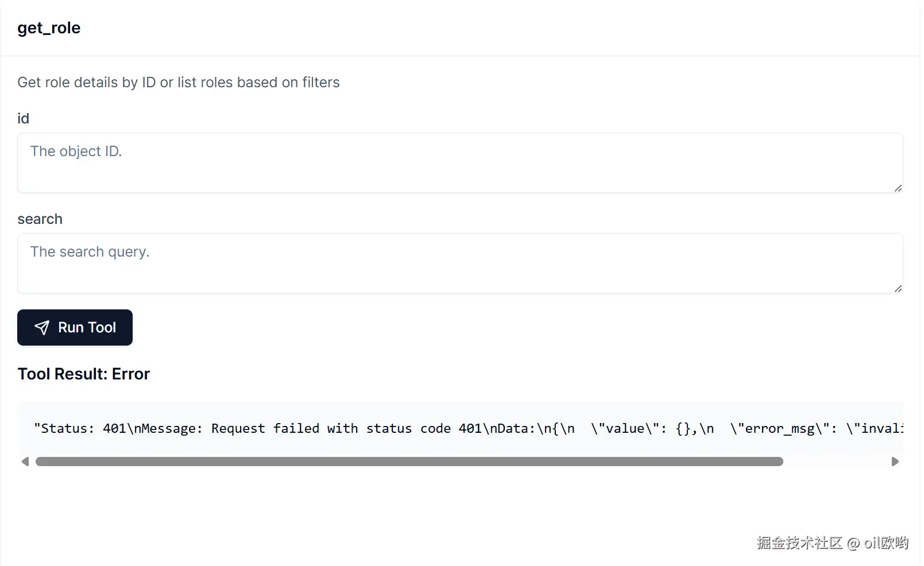Click the result scrollbar left arrow
This screenshot has height=566, width=924.
tap(25, 462)
